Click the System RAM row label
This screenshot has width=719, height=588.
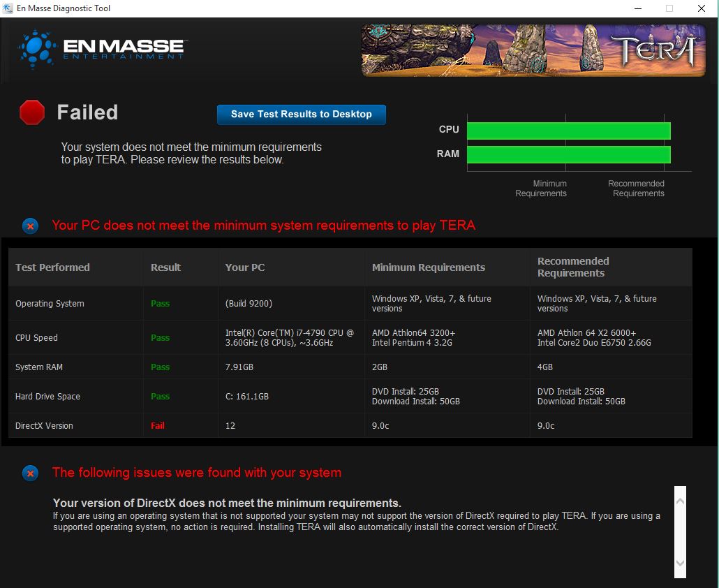pyautogui.click(x=39, y=367)
